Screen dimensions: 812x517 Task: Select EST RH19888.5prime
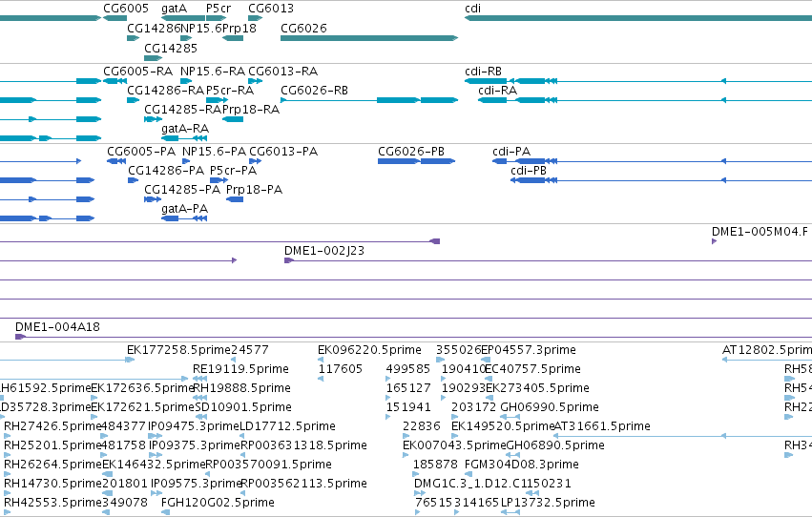coord(241,388)
